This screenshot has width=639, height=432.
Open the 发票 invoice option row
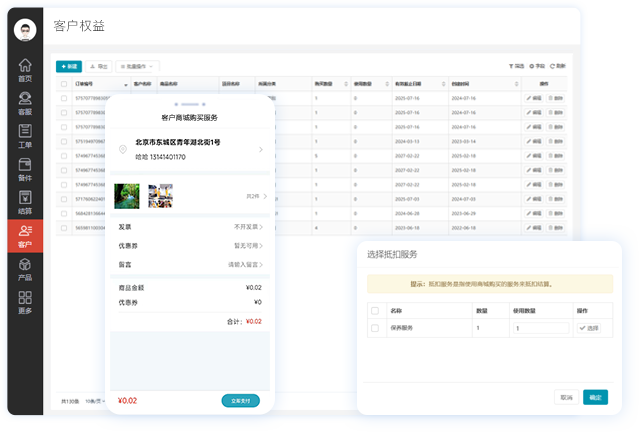tap(190, 227)
